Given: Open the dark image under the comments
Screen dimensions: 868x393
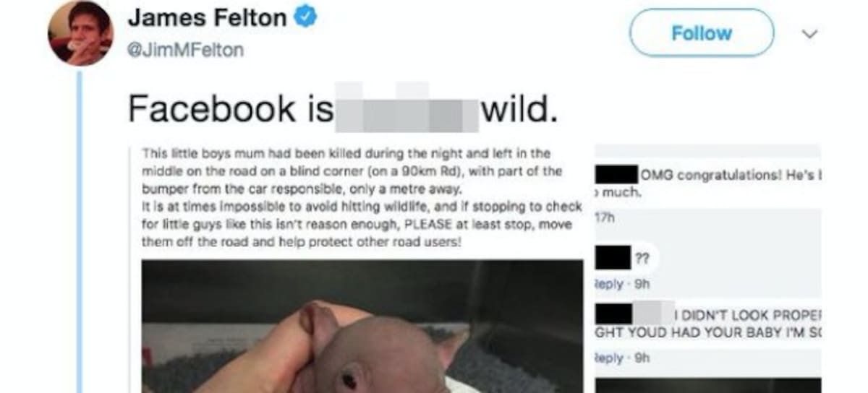Looking at the screenshot, I should point(707,385).
